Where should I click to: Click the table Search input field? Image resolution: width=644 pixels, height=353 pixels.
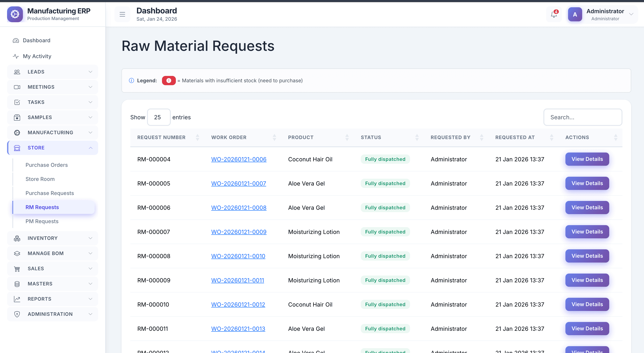583,117
